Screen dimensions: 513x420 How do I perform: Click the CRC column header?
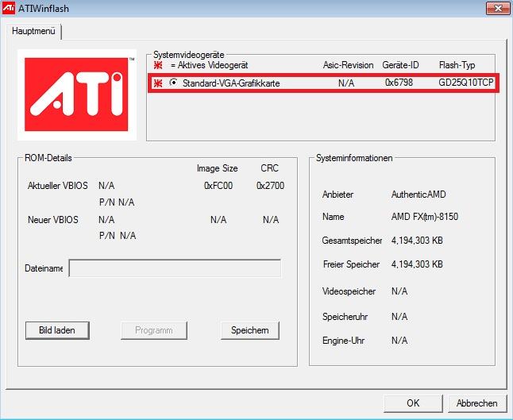click(x=269, y=168)
